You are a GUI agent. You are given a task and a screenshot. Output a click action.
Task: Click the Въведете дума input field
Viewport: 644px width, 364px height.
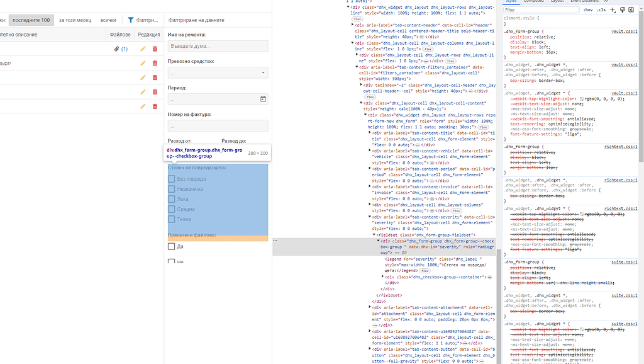coord(217,46)
